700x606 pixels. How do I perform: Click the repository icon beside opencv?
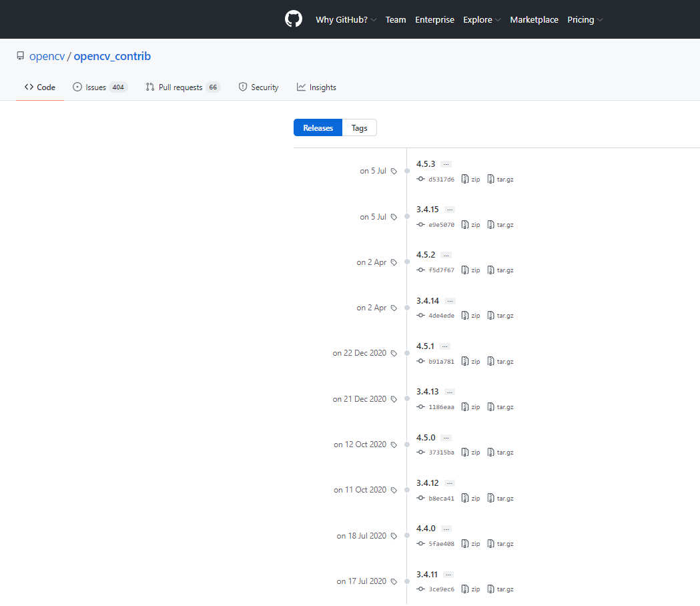coord(21,56)
